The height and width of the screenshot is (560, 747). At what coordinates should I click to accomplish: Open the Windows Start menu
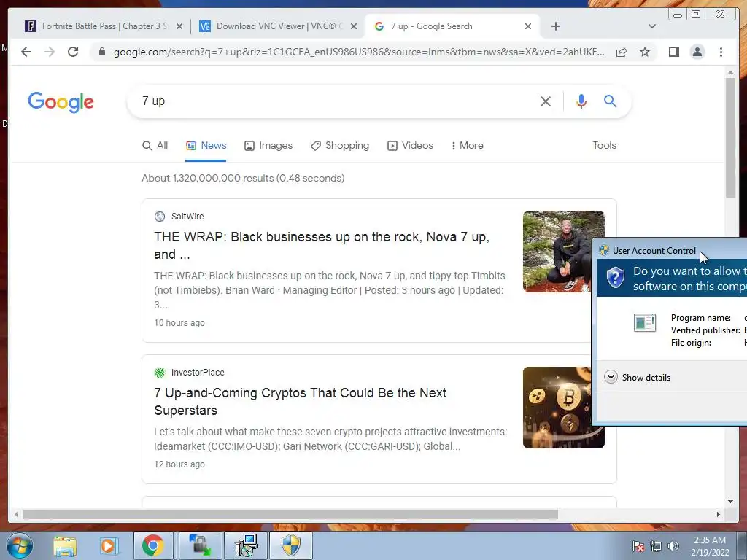pyautogui.click(x=20, y=545)
